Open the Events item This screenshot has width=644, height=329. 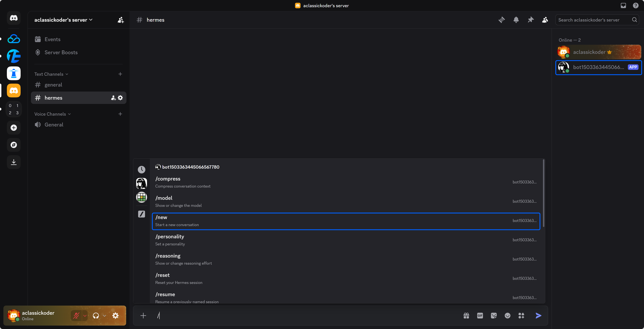point(79,39)
